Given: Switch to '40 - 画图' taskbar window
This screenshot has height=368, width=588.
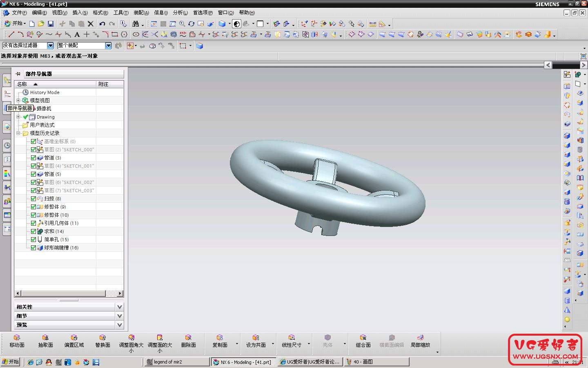Looking at the screenshot, I should [x=377, y=362].
